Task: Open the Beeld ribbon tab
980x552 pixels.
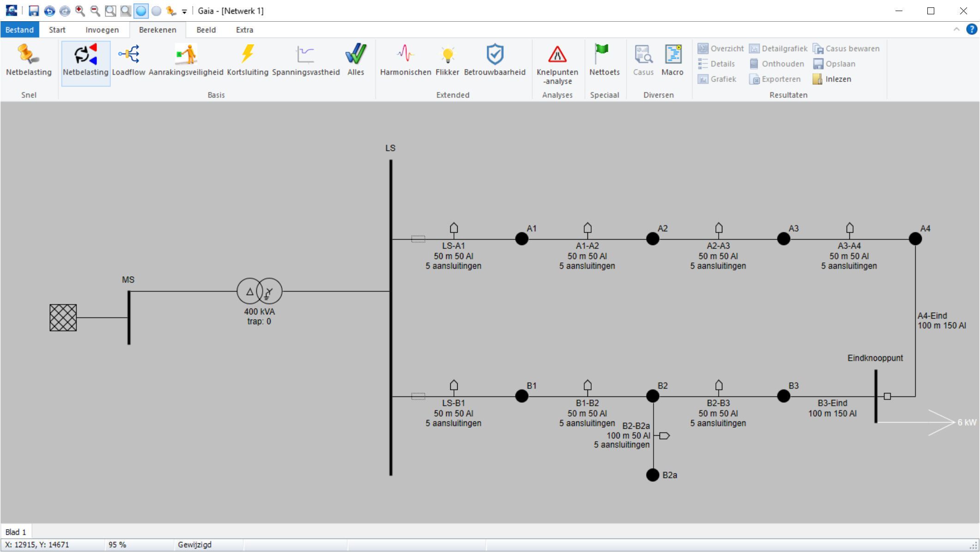Action: pyautogui.click(x=206, y=30)
